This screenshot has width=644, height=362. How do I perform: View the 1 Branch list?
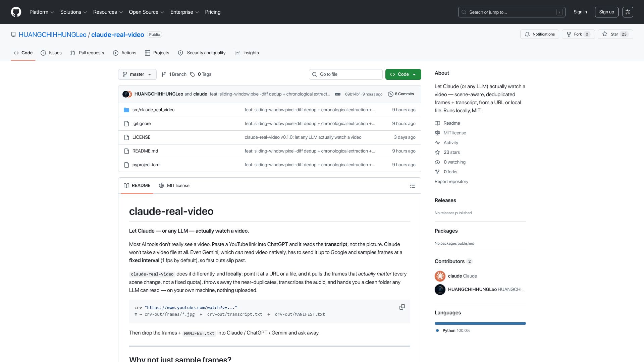point(174,74)
